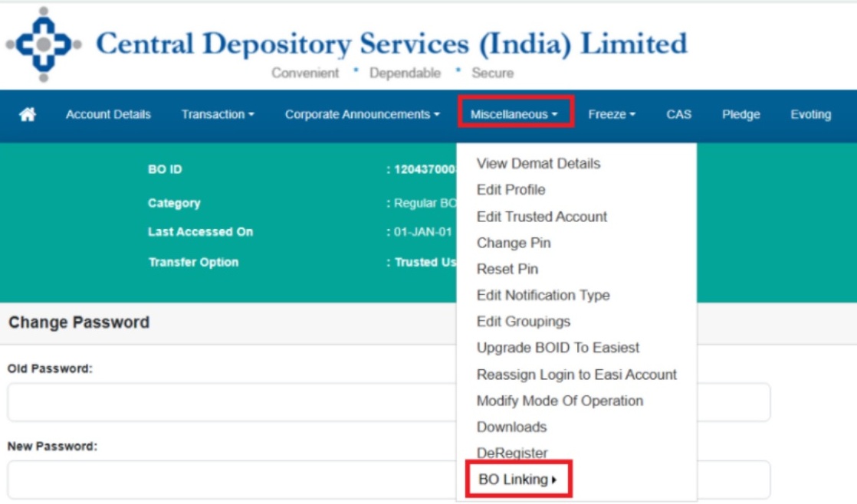This screenshot has width=857, height=504.
Task: Open the Transaction dropdown menu
Action: coord(218,115)
